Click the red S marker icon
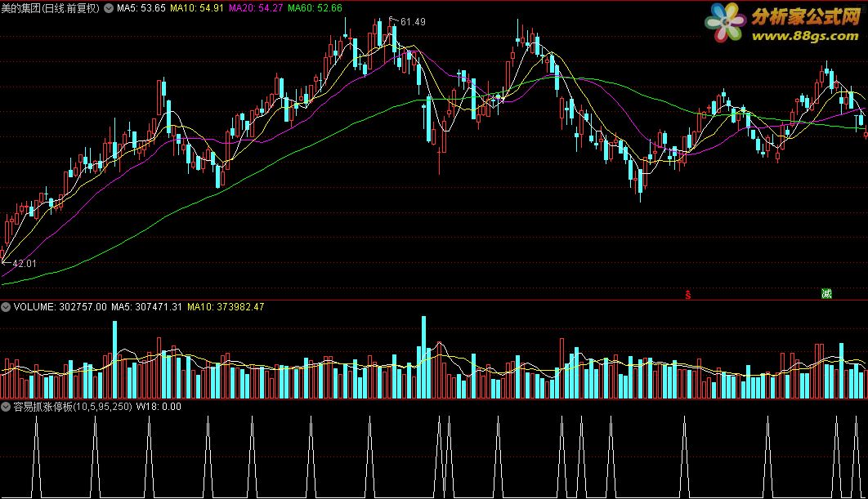868x499 pixels. click(688, 295)
